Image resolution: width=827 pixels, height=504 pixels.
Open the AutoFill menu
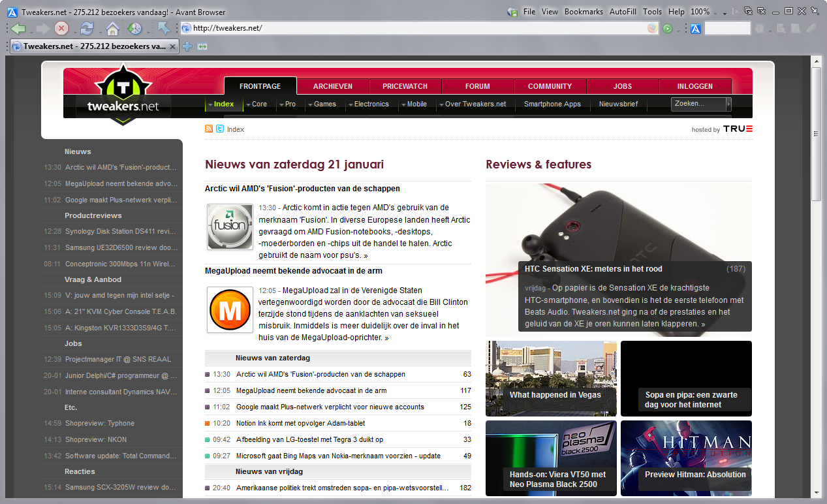click(x=623, y=12)
